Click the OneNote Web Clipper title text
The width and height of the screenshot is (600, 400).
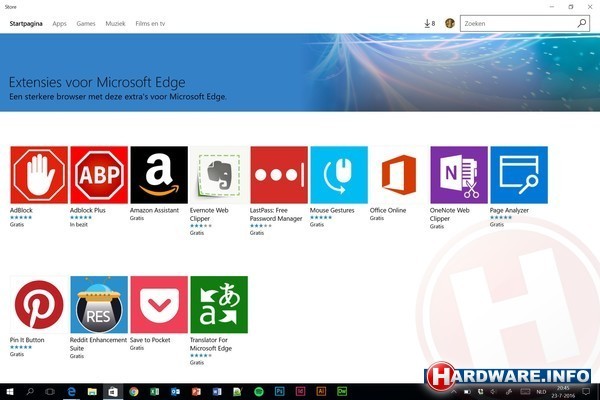click(449, 214)
